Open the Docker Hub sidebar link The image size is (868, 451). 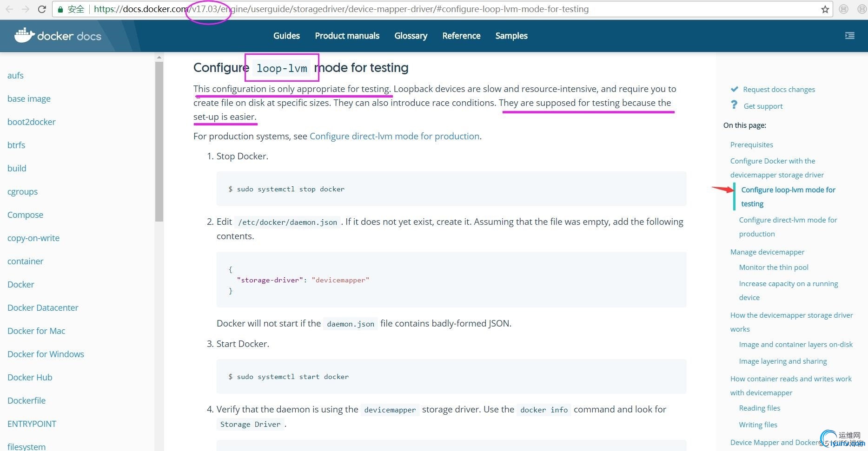pos(30,377)
